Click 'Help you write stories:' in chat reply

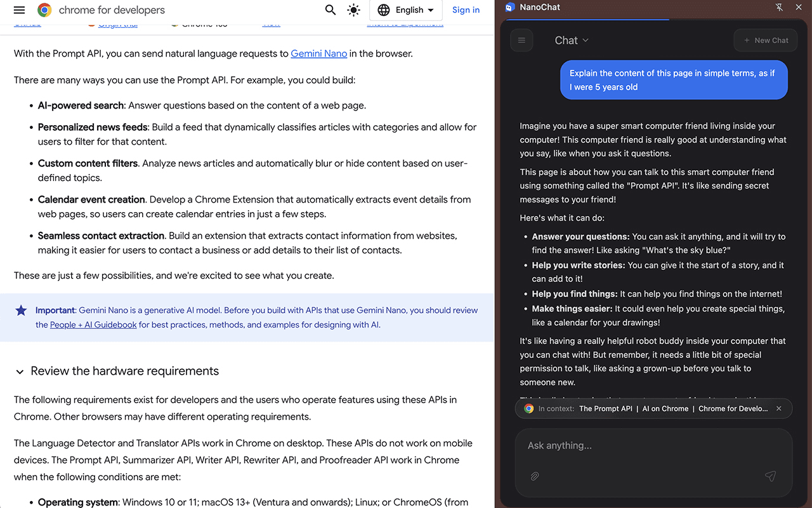click(x=579, y=265)
